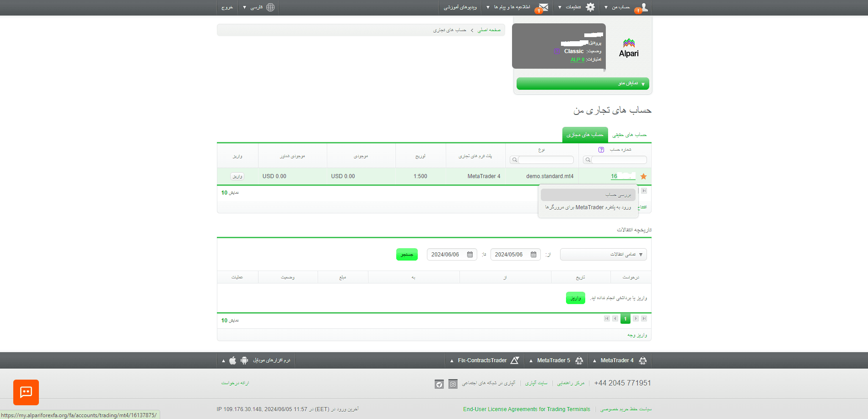Switch to the real accounts tab

click(x=630, y=135)
